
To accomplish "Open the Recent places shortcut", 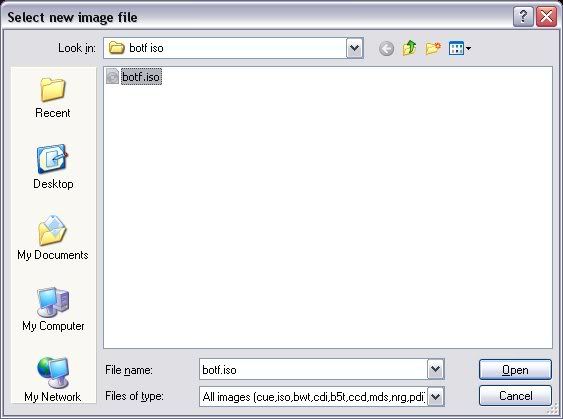I will (x=53, y=98).
